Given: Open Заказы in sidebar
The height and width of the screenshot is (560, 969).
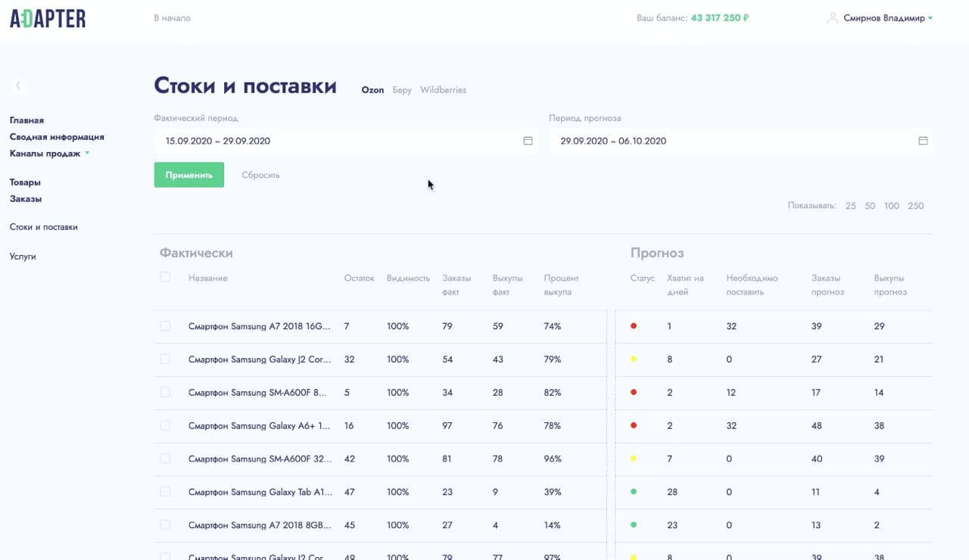Looking at the screenshot, I should [x=26, y=199].
